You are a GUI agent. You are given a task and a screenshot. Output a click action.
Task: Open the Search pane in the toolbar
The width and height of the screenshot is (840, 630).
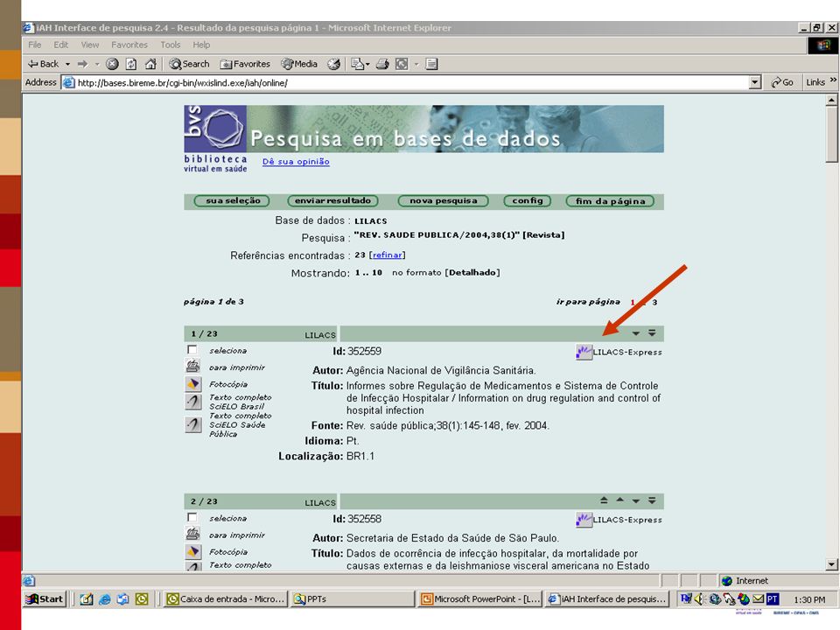189,64
